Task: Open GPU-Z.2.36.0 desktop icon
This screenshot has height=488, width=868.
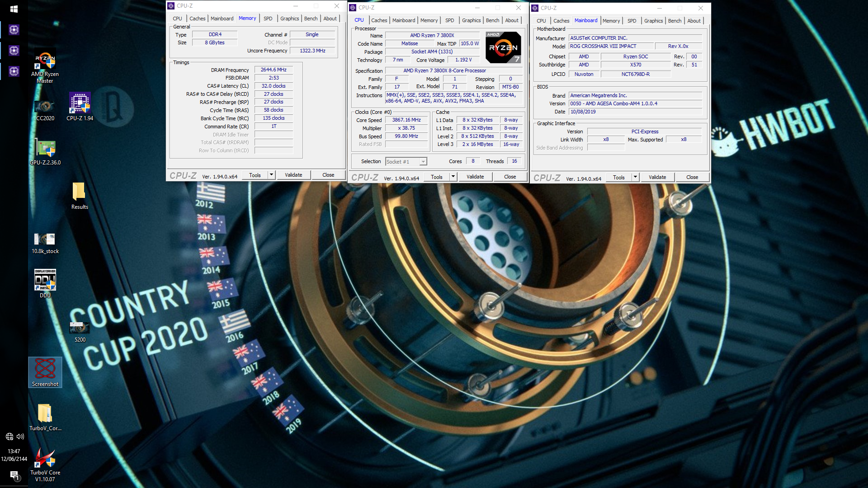Action: pyautogui.click(x=45, y=153)
